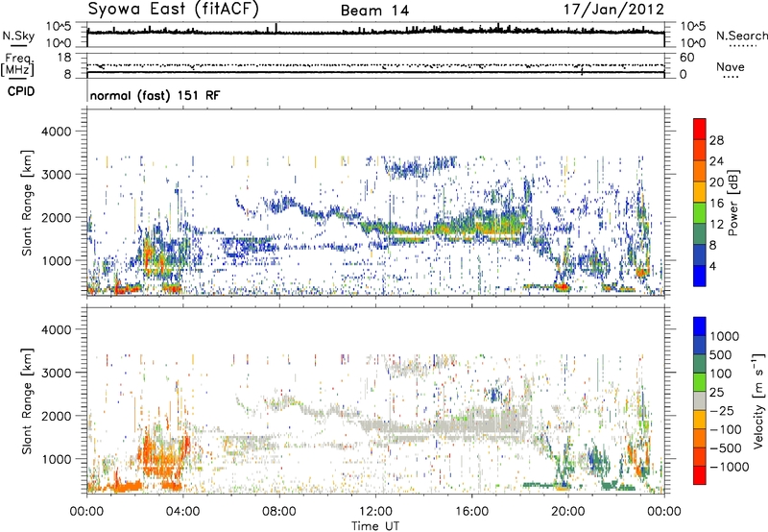The height and width of the screenshot is (532, 768).
Task: Click the 'Power [dB]' color bar title
Action: (x=733, y=203)
